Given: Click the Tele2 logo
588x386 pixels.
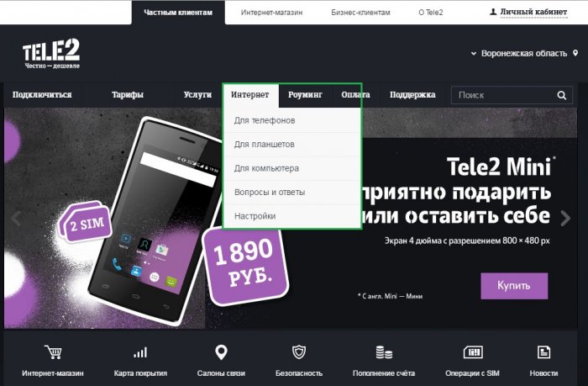Looking at the screenshot, I should tap(51, 53).
